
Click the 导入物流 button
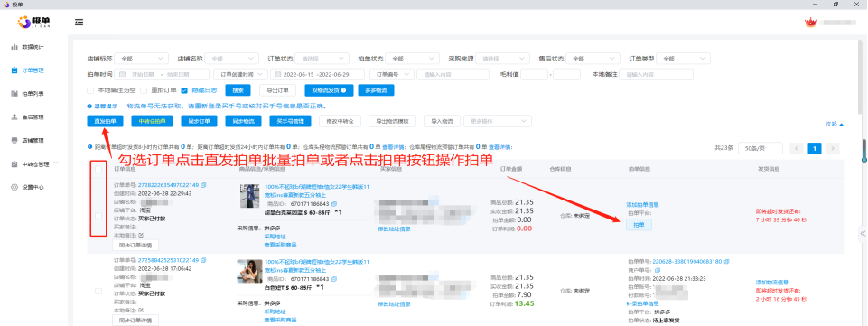[x=443, y=121]
